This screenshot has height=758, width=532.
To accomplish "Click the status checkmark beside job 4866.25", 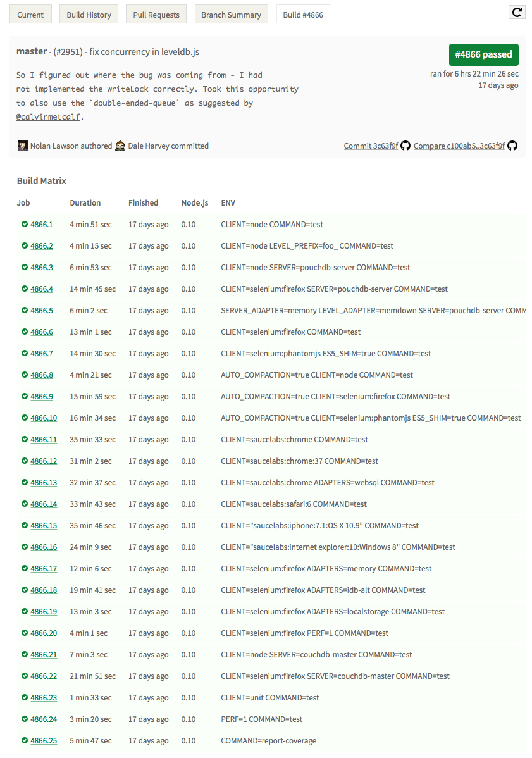I will click(25, 741).
